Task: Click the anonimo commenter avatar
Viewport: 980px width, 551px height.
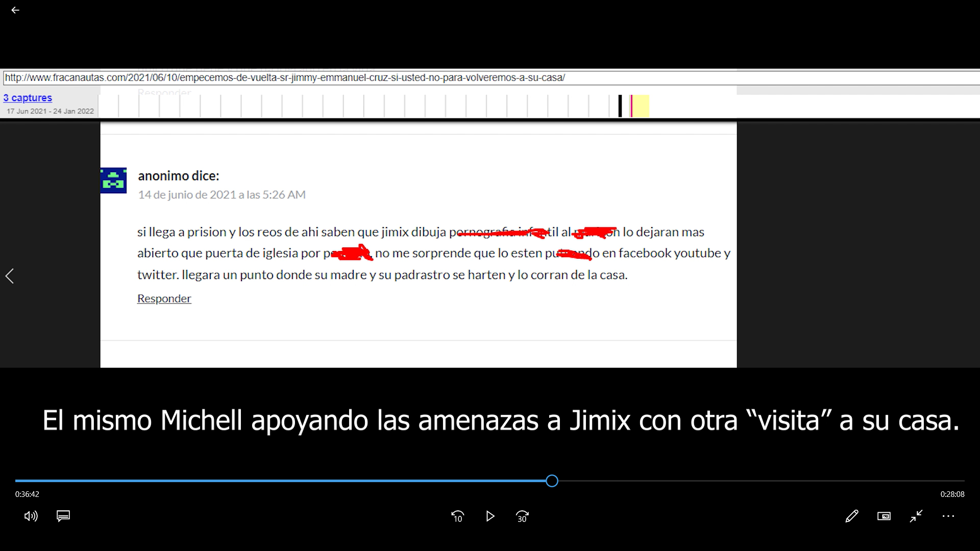Action: [113, 181]
